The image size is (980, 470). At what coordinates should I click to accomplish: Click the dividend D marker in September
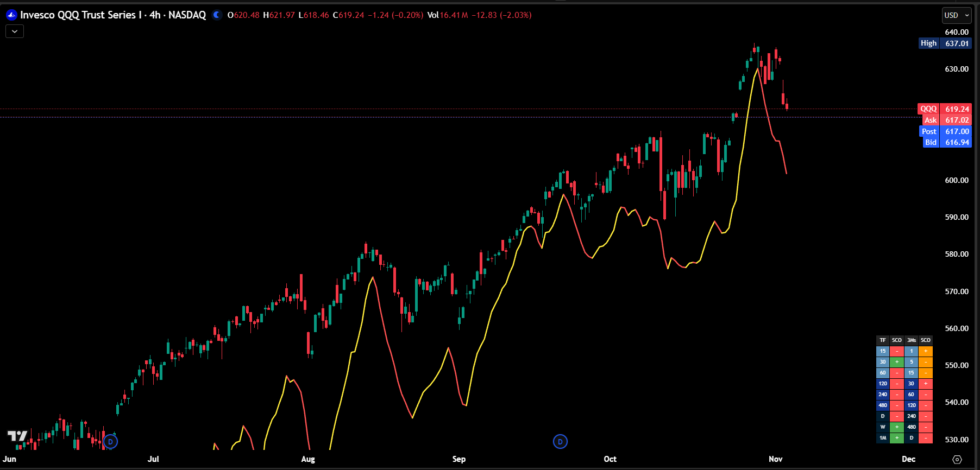[x=560, y=442]
